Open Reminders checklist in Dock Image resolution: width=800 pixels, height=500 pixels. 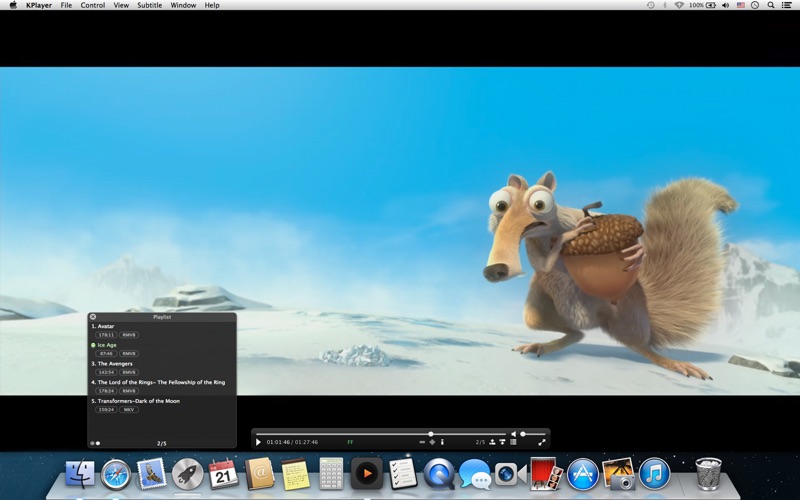403,474
